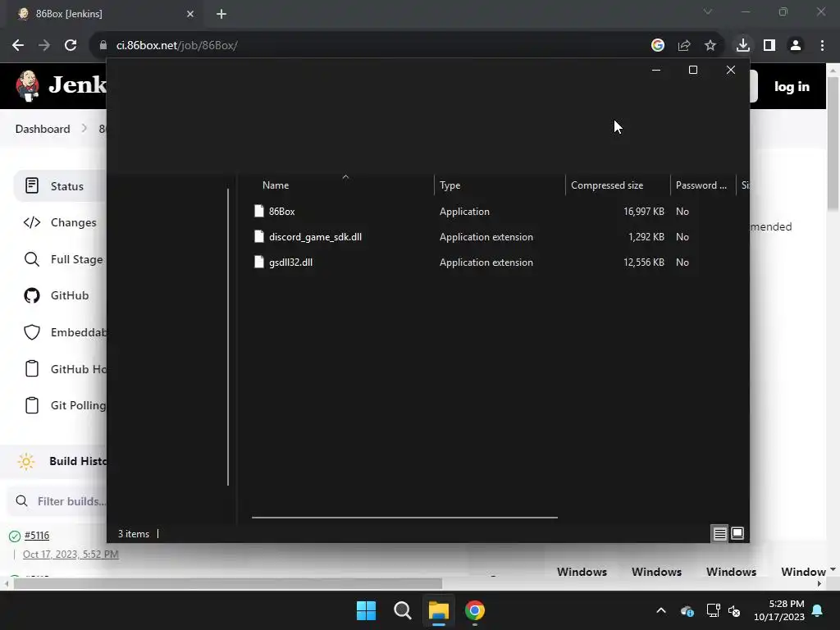Click the 86Box file icon
The image size is (840, 630).
tap(259, 211)
